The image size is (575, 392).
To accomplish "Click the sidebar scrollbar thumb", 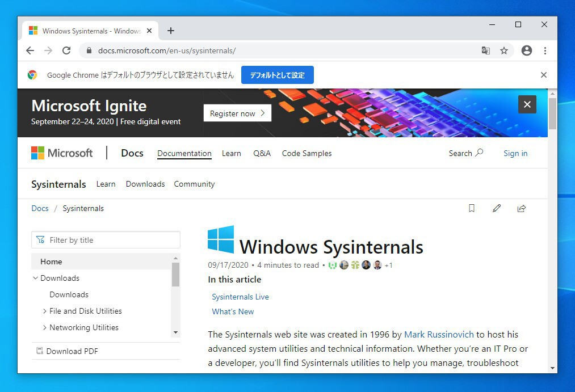I will pyautogui.click(x=175, y=275).
